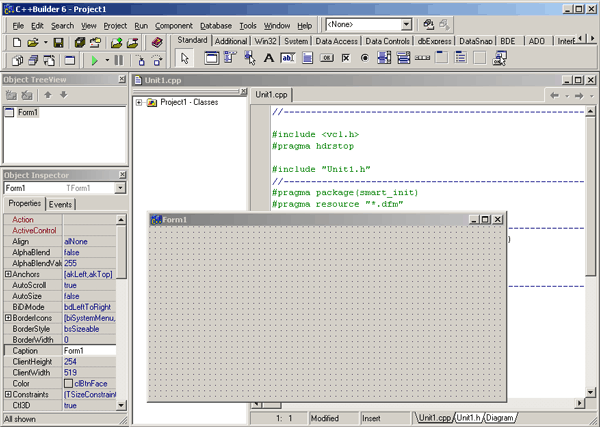Open the back navigation history dropdown

pos(567,96)
